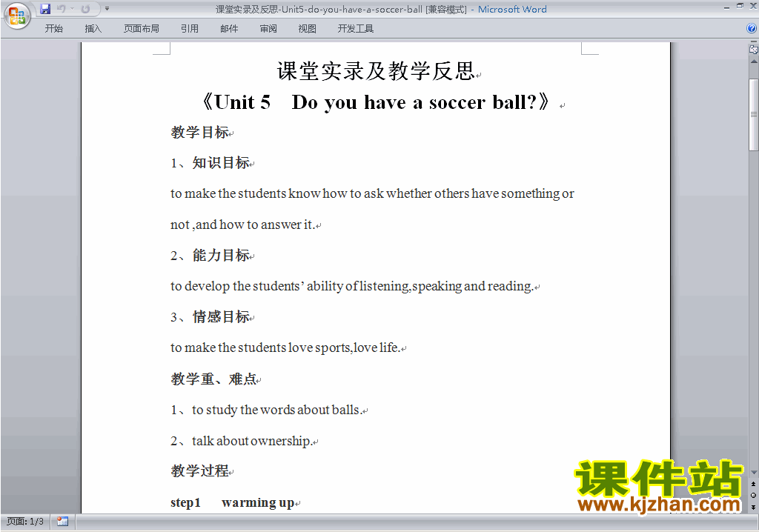Click the vertical scrollbar thumb
This screenshot has width=759, height=532.
pos(754,115)
